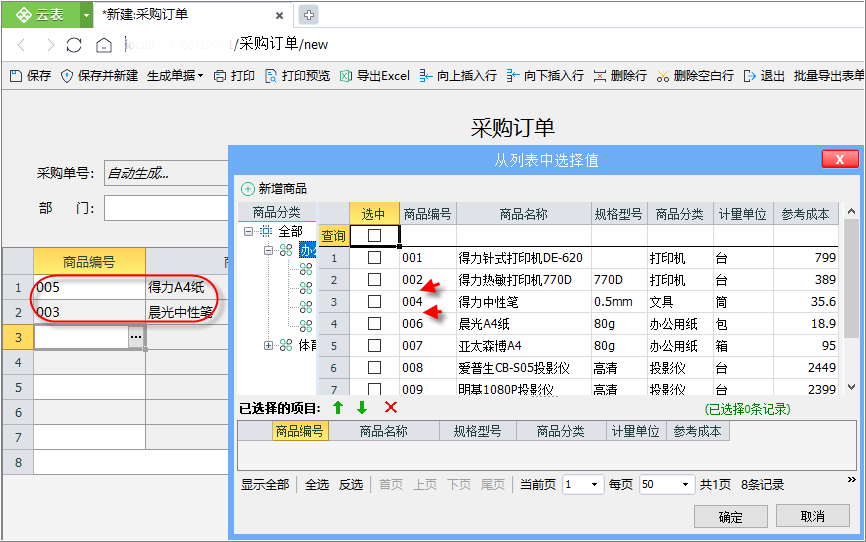The image size is (866, 542).
Task: Click Insert Row Below (向下插入行)
Action: tap(545, 76)
